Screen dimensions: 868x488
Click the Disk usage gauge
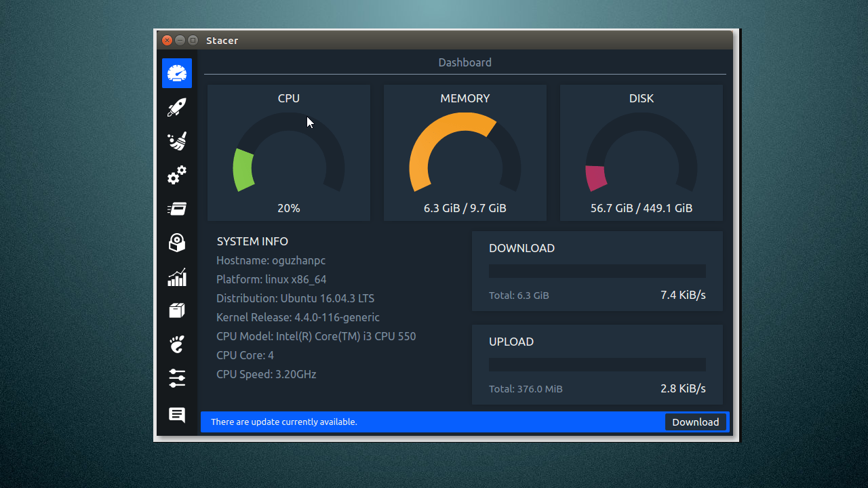point(641,152)
